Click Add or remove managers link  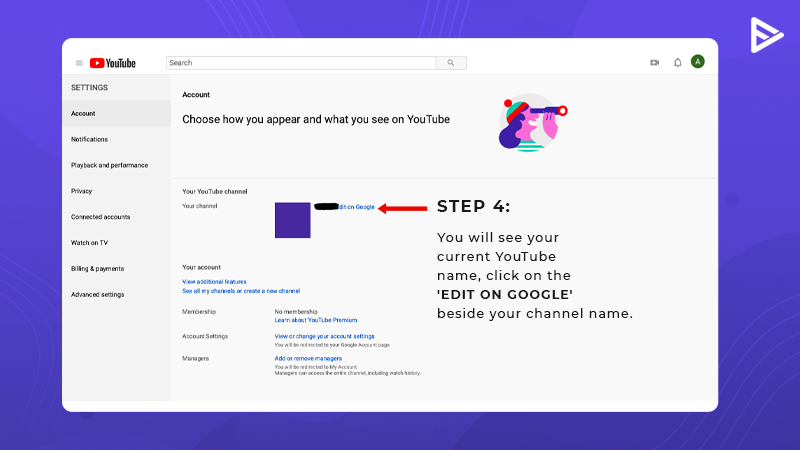click(308, 359)
